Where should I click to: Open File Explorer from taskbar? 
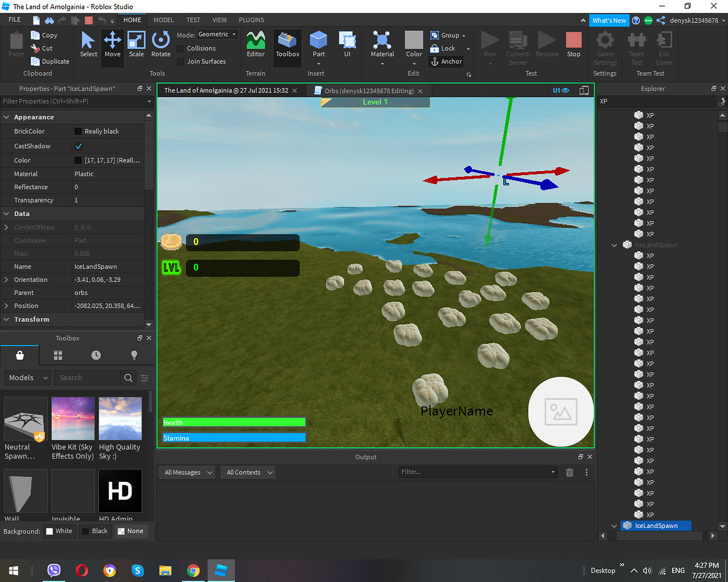(165, 571)
